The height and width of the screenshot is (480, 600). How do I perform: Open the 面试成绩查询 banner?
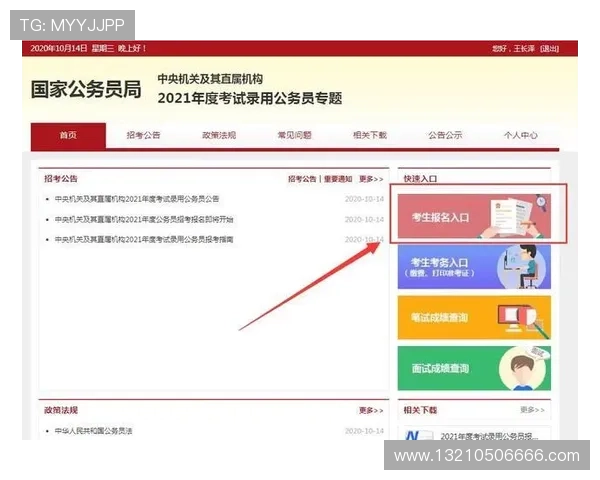pyautogui.click(x=474, y=368)
